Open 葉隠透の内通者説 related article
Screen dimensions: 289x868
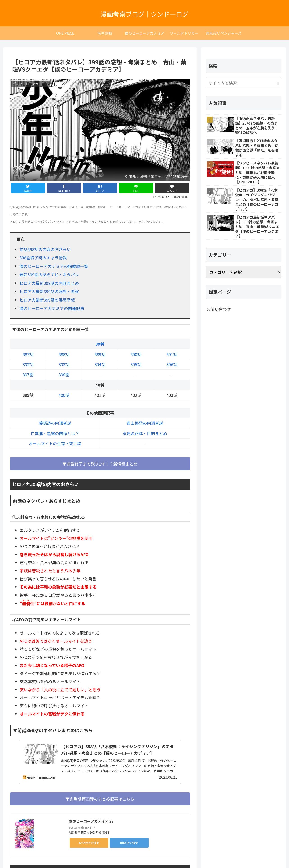click(55, 423)
